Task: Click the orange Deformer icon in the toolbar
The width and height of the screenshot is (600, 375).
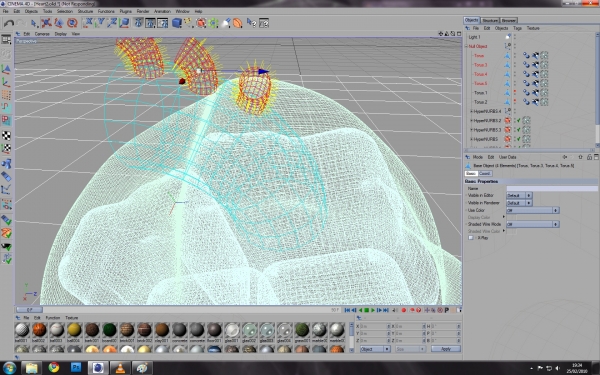Action: click(x=238, y=23)
